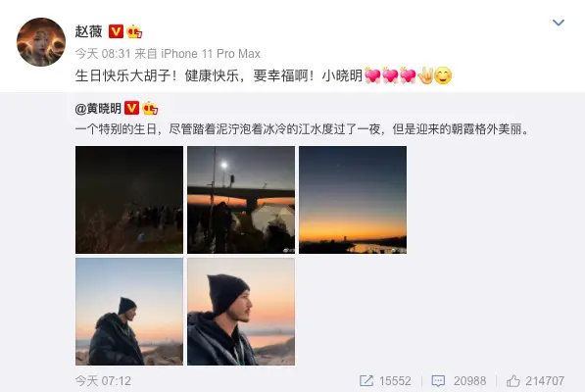Screen dimensions: 585x392
Task: Click the smiling face emoji in post text
Action: 443,75
